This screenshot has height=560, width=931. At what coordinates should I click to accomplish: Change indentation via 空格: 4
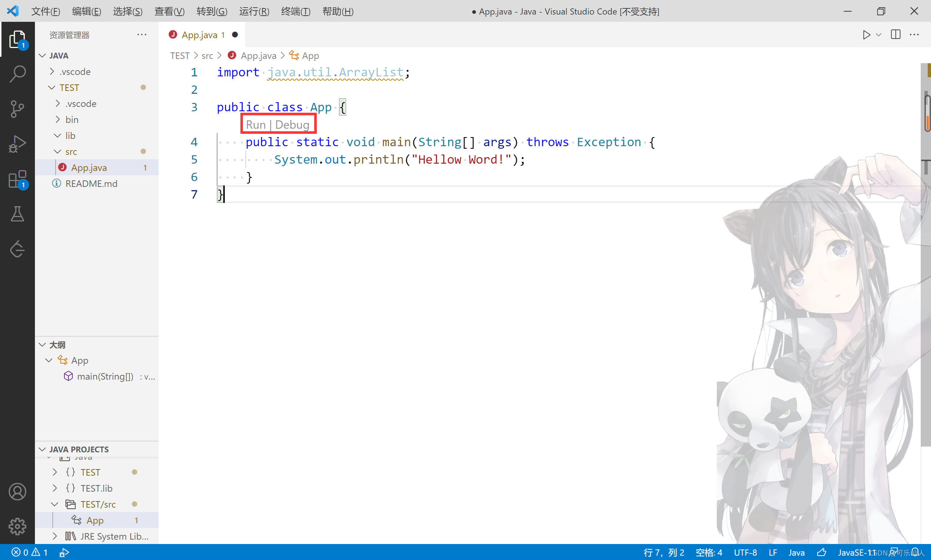(709, 552)
